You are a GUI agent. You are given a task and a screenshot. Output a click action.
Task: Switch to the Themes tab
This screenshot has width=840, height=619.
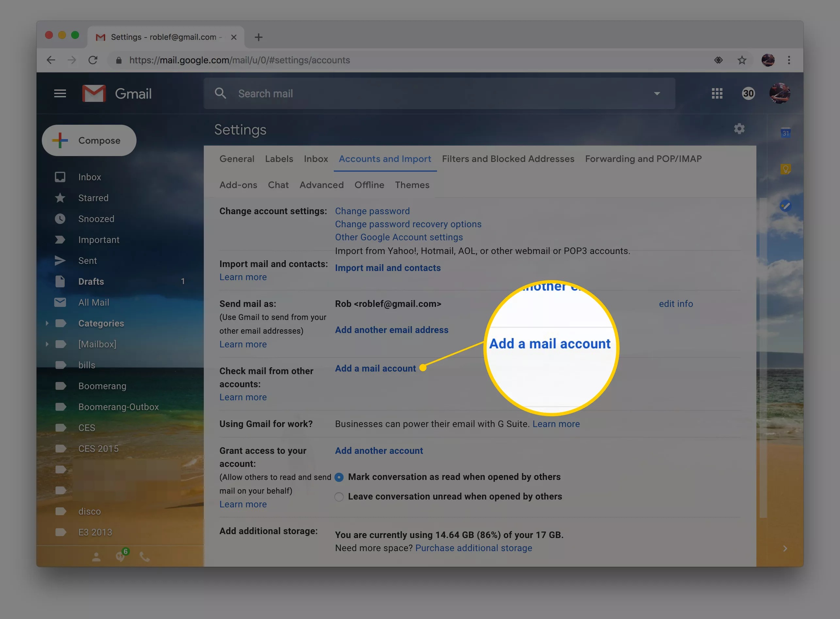[x=412, y=185]
